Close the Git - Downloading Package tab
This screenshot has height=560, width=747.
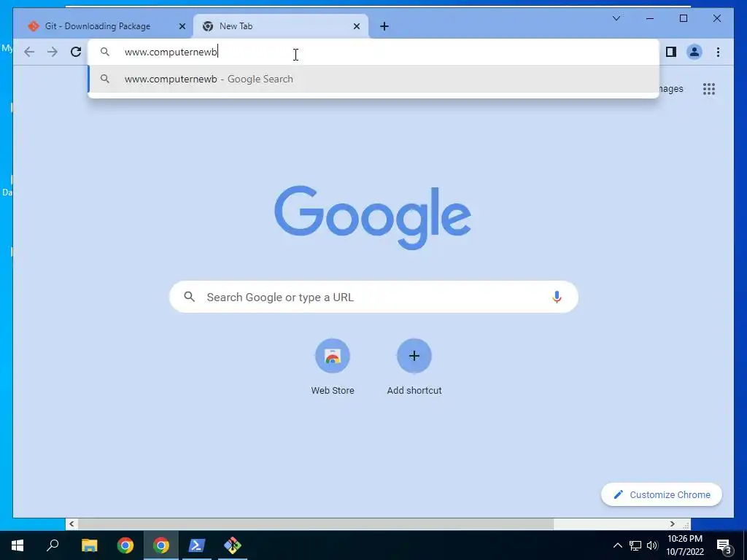coord(182,26)
